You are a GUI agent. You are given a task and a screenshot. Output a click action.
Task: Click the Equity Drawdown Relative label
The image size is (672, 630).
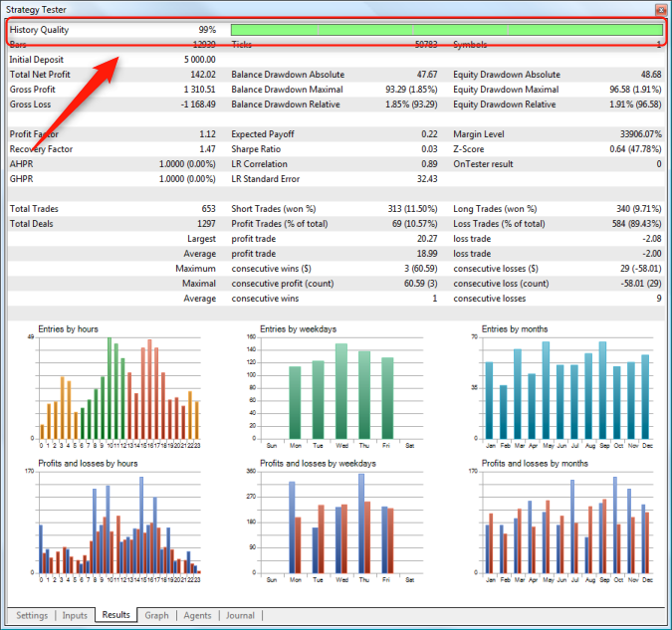[x=505, y=105]
